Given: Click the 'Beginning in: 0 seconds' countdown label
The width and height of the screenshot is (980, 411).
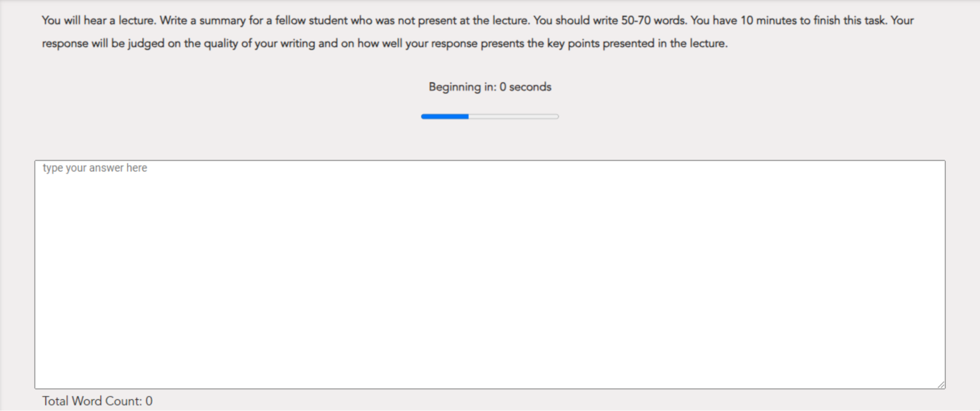Looking at the screenshot, I should click(490, 87).
